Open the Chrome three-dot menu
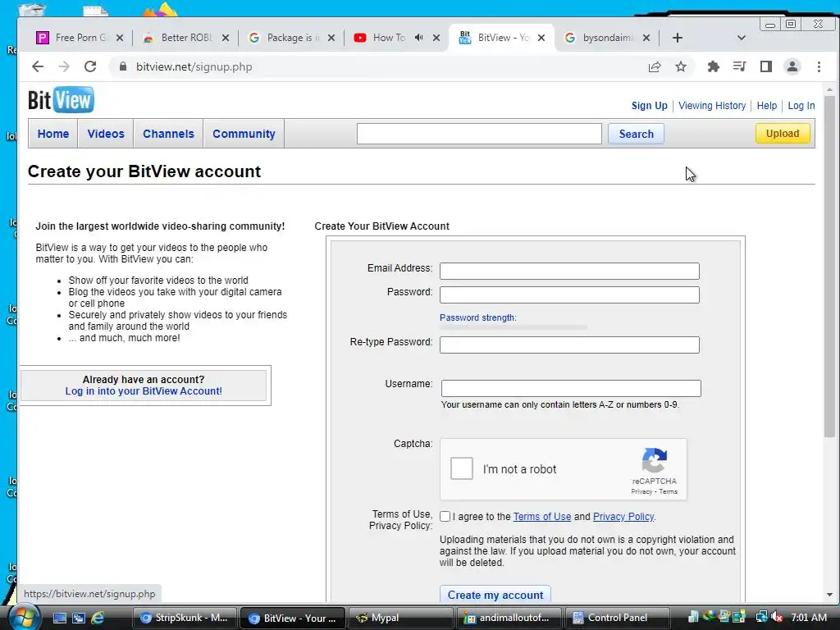840x630 pixels. pyautogui.click(x=819, y=66)
